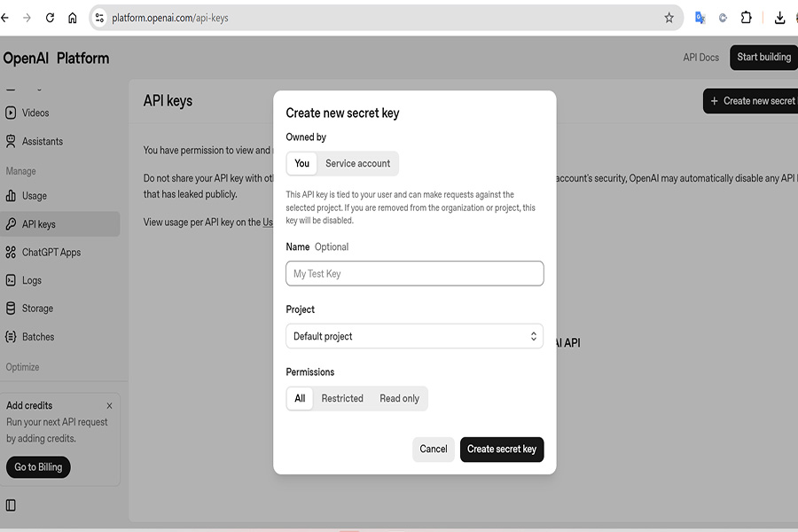Select the You owner option

click(302, 163)
